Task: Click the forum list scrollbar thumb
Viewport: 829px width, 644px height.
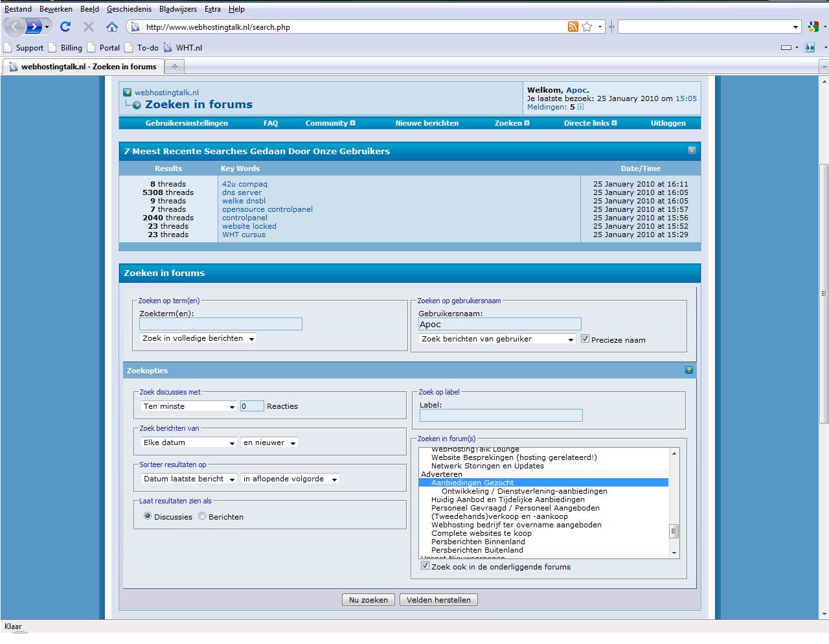Action: [x=674, y=531]
